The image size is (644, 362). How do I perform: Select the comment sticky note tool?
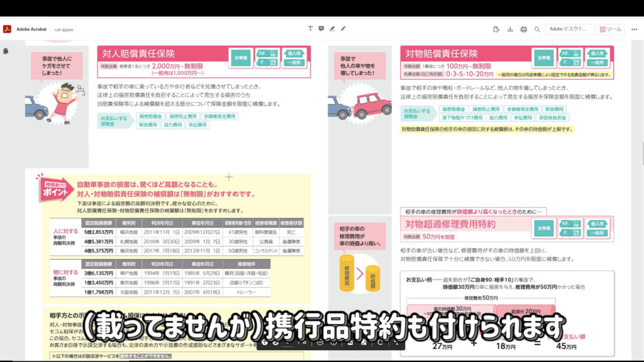[x=321, y=29]
